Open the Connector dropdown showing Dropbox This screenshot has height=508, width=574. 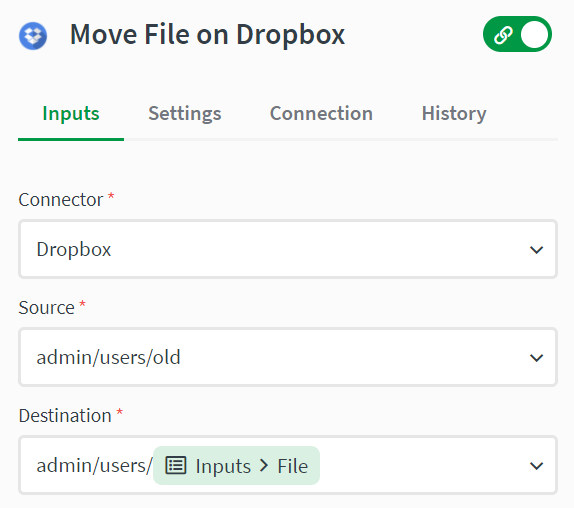pos(288,249)
